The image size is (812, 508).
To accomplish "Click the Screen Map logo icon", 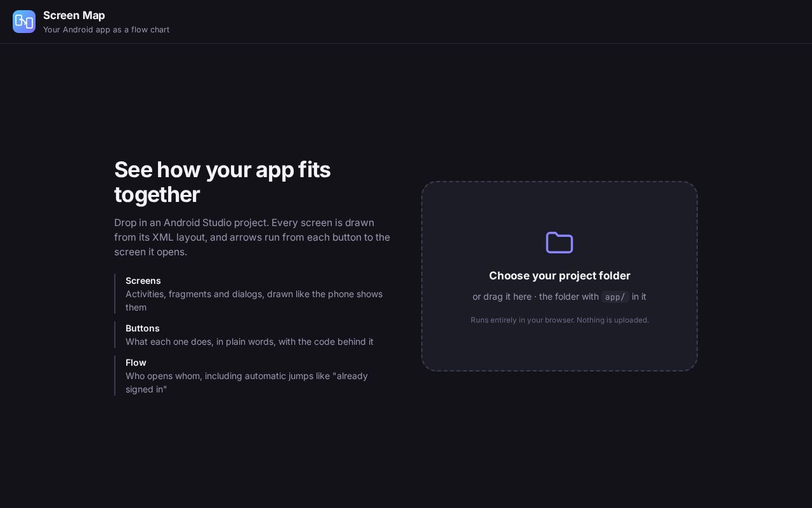I will 24,22.
